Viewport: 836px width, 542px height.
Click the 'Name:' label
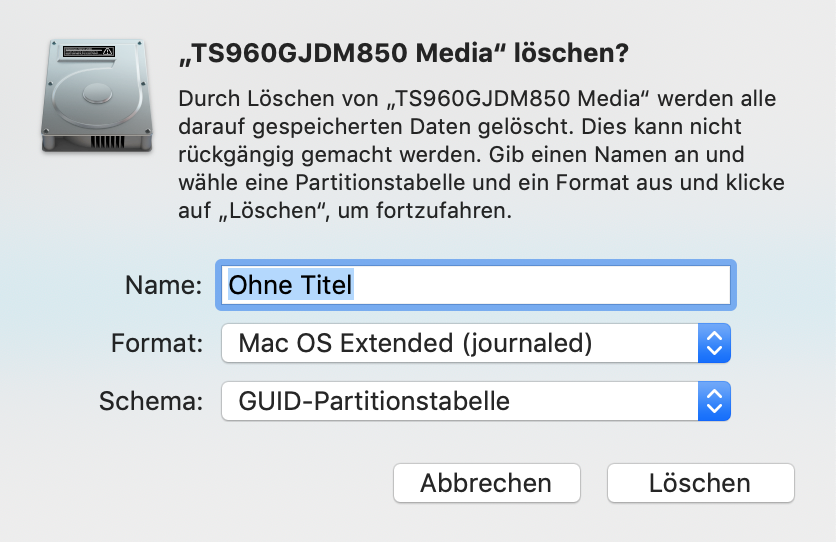tap(164, 285)
